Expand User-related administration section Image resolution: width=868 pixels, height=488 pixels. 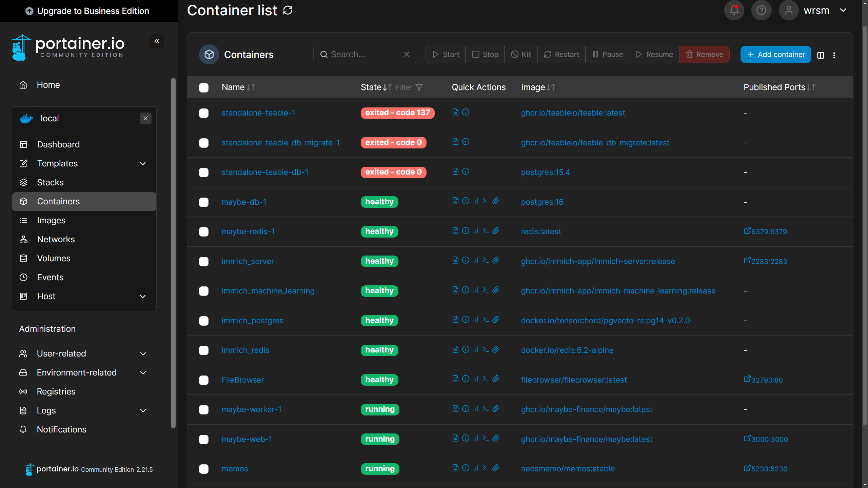[84, 353]
